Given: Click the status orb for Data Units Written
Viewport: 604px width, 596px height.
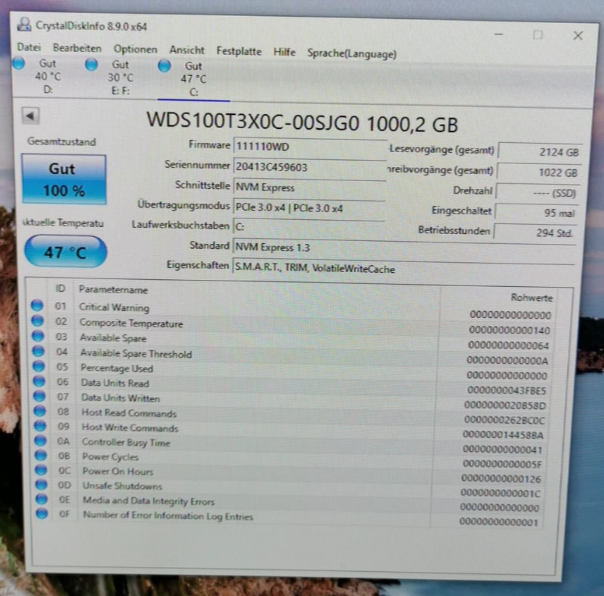Looking at the screenshot, I should 39,396.
